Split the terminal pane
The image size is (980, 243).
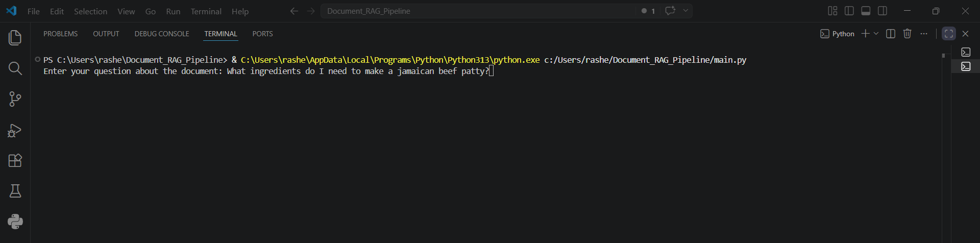[891, 34]
